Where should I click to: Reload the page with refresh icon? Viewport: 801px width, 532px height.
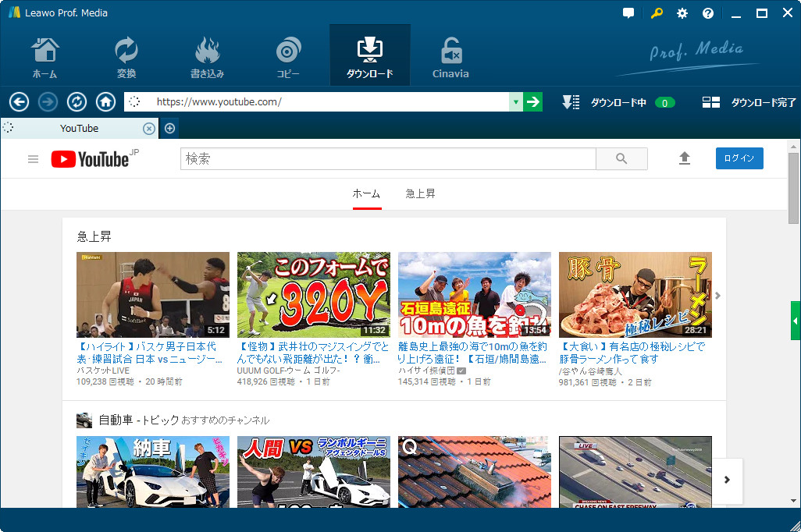(77, 102)
